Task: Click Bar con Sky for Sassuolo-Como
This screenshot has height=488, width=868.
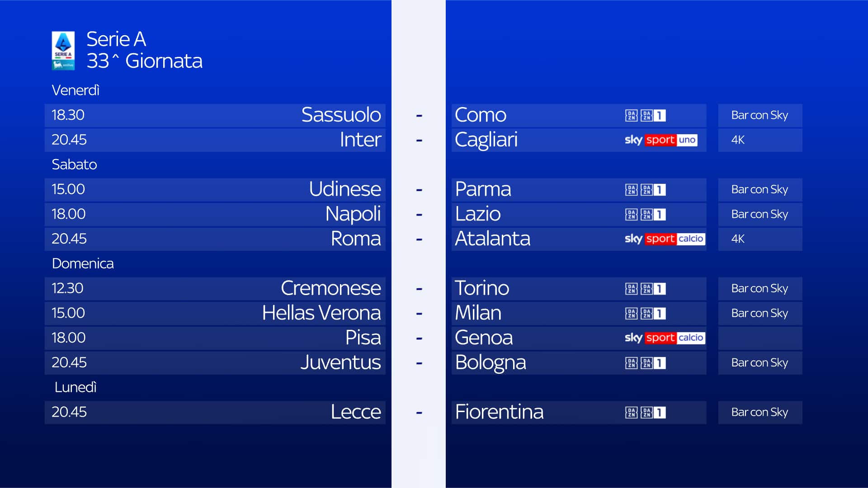Action: tap(759, 116)
